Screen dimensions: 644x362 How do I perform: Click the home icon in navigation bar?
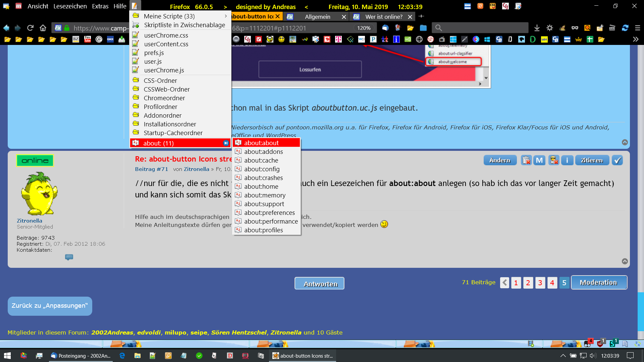(43, 28)
